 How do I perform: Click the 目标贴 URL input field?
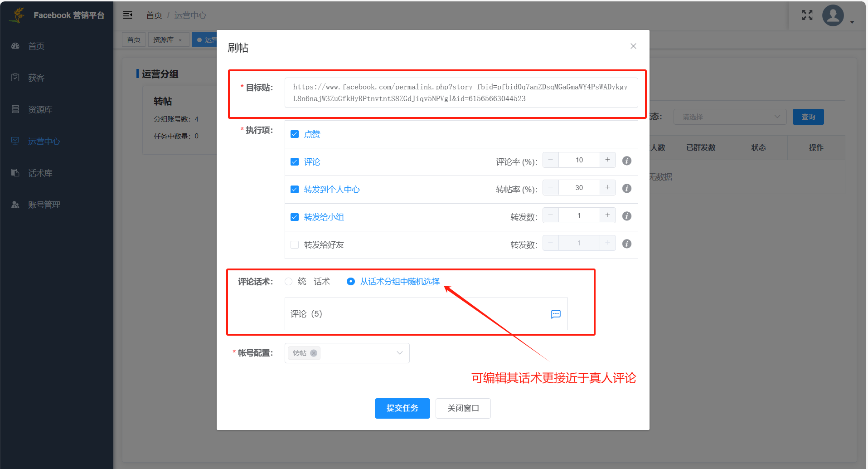point(461,93)
